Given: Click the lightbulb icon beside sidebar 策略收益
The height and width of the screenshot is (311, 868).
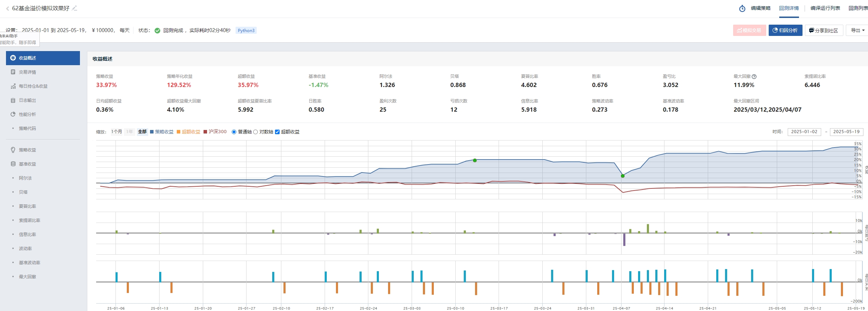Looking at the screenshot, I should pos(13,150).
